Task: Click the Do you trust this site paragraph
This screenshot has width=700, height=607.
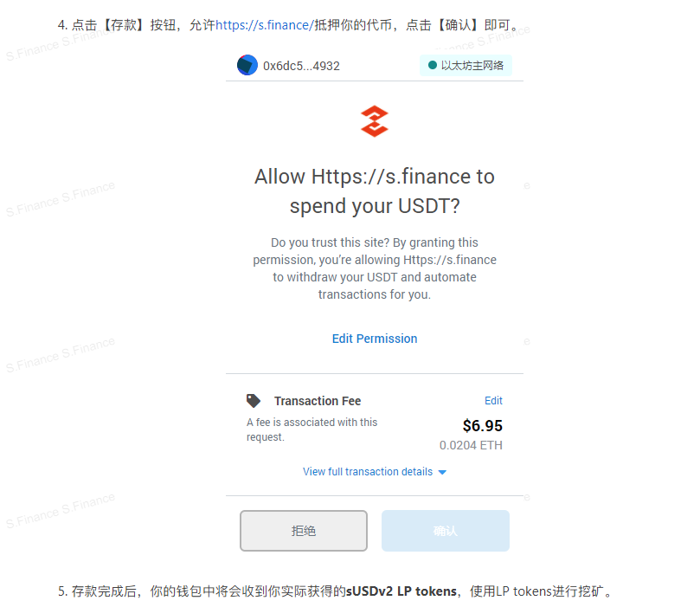Action: [375, 268]
